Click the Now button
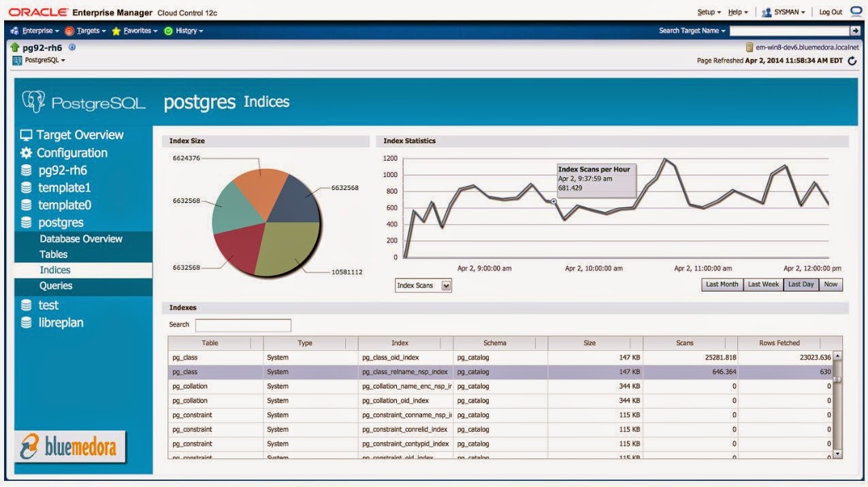 (831, 285)
